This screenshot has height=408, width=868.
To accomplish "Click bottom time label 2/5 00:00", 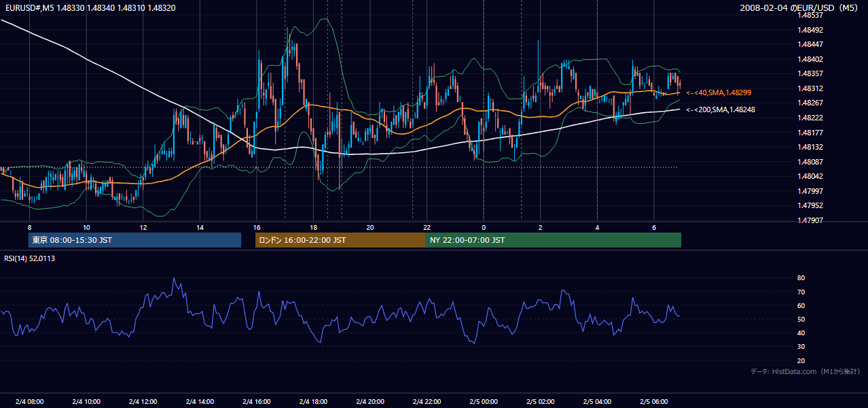I will (484, 402).
